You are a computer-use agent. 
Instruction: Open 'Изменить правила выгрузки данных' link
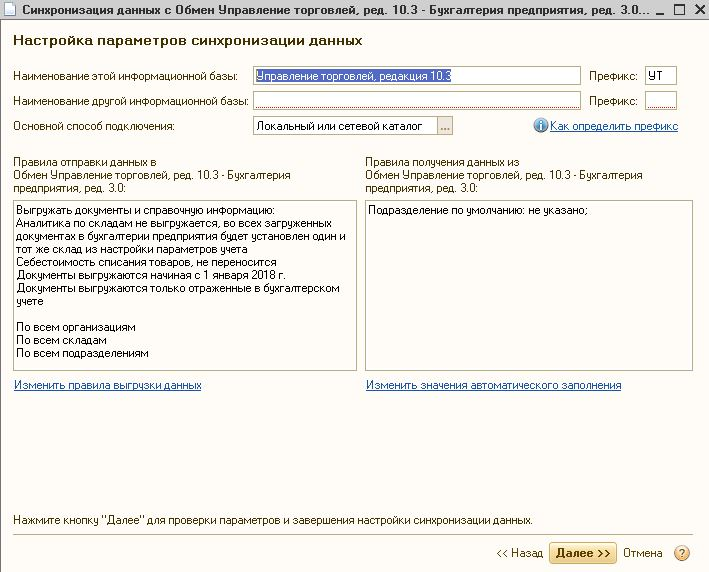tap(108, 385)
